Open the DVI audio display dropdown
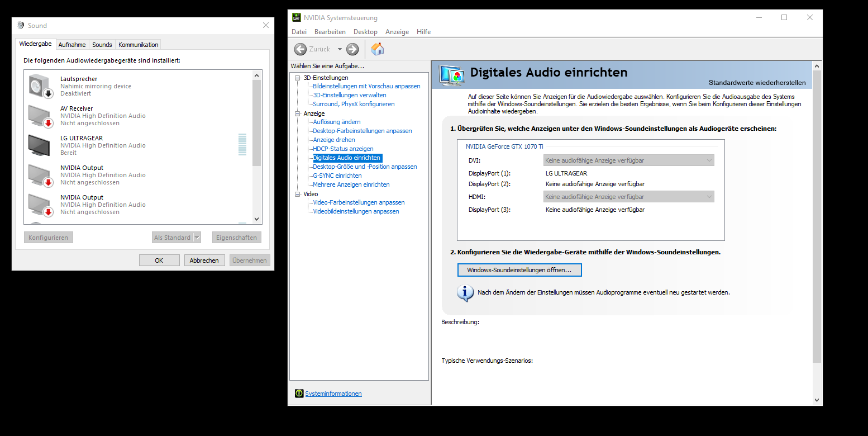Image resolution: width=868 pixels, height=436 pixels. (629, 160)
